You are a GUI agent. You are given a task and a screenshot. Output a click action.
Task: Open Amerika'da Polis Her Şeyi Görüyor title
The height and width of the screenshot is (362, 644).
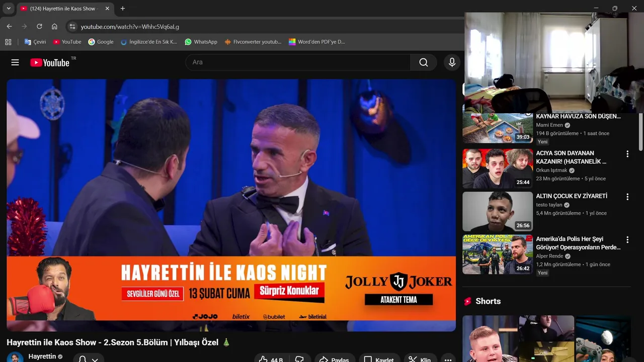(579, 243)
